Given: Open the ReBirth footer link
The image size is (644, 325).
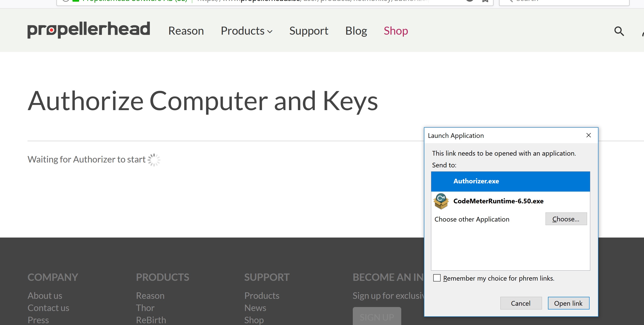Looking at the screenshot, I should click(151, 320).
